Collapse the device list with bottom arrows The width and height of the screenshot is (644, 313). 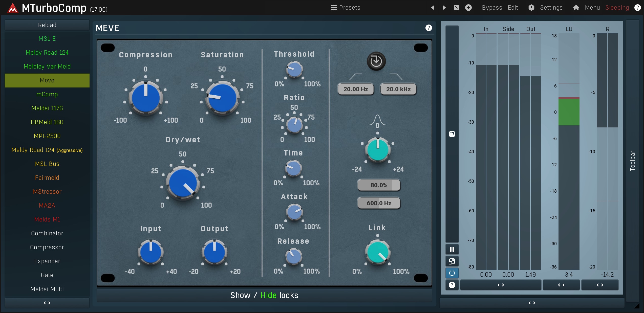47,303
